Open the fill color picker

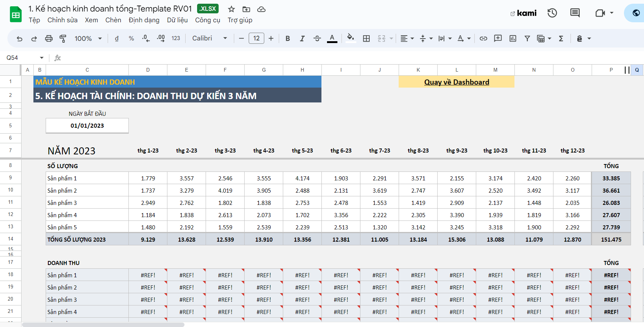point(350,39)
